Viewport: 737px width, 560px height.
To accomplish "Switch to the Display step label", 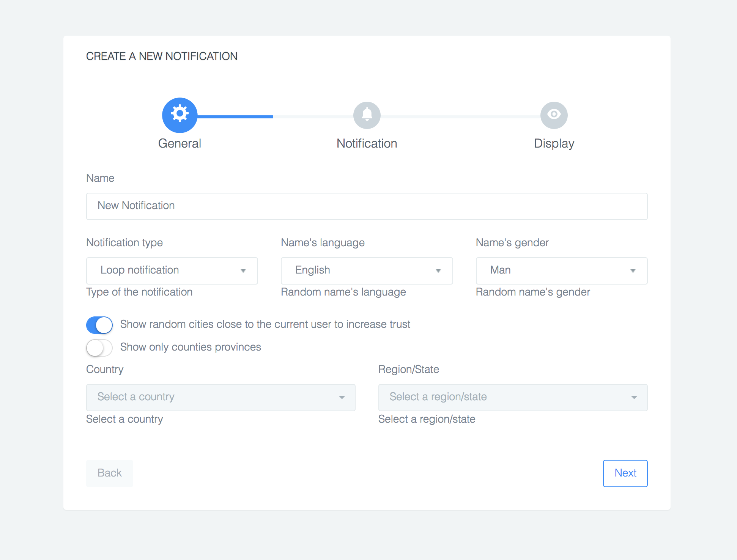I will click(554, 143).
